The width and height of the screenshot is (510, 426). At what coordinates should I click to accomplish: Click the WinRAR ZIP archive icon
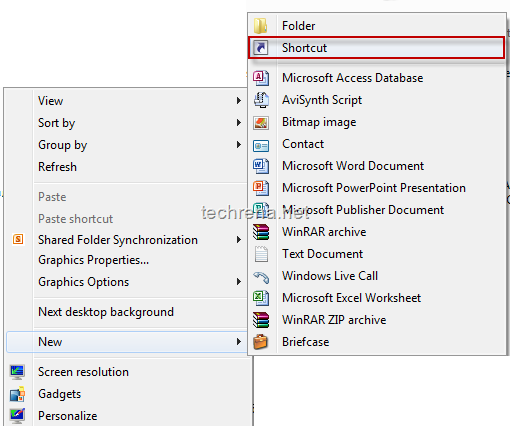pyautogui.click(x=261, y=320)
